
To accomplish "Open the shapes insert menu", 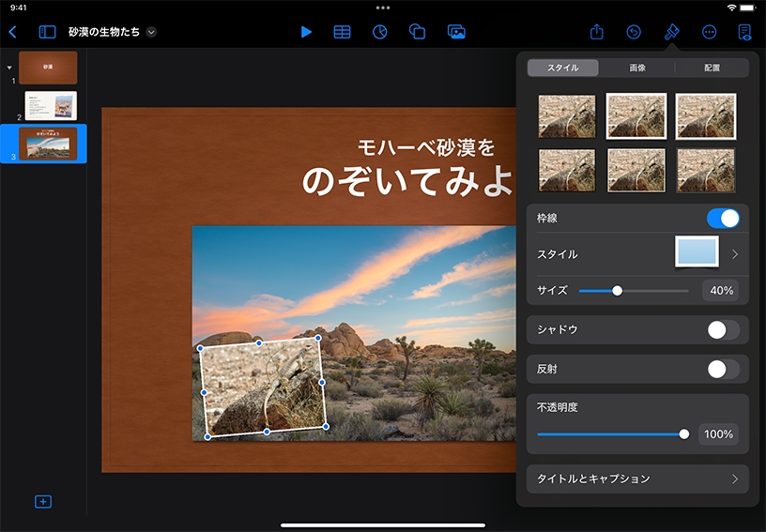I will tap(418, 32).
